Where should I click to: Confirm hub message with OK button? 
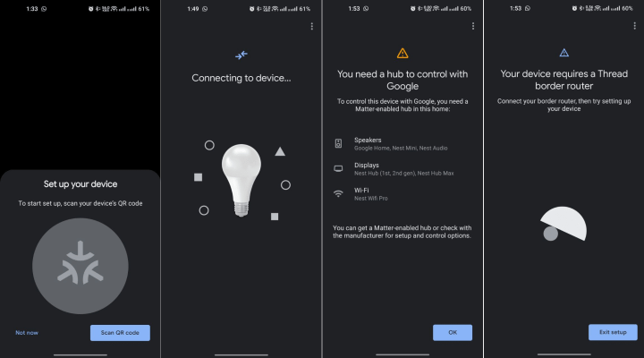tap(453, 333)
